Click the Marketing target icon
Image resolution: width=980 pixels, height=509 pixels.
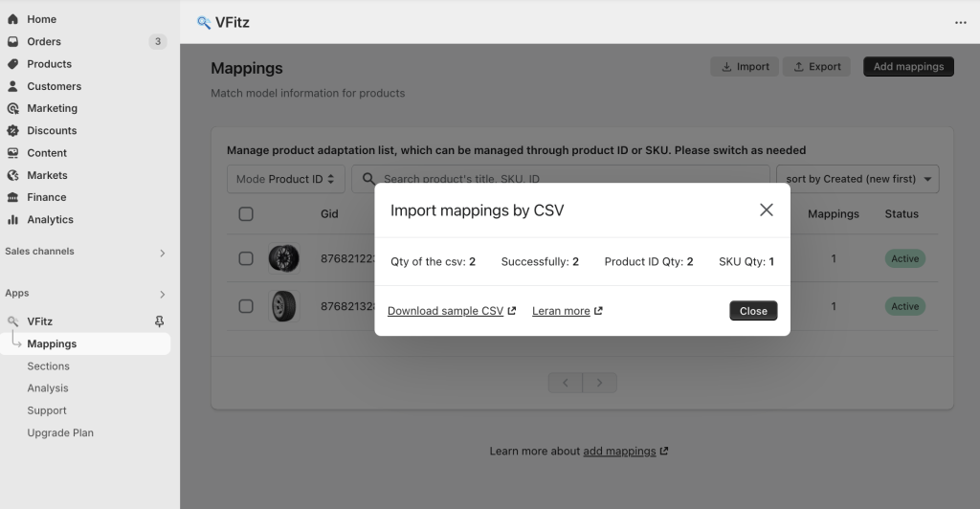[12, 109]
